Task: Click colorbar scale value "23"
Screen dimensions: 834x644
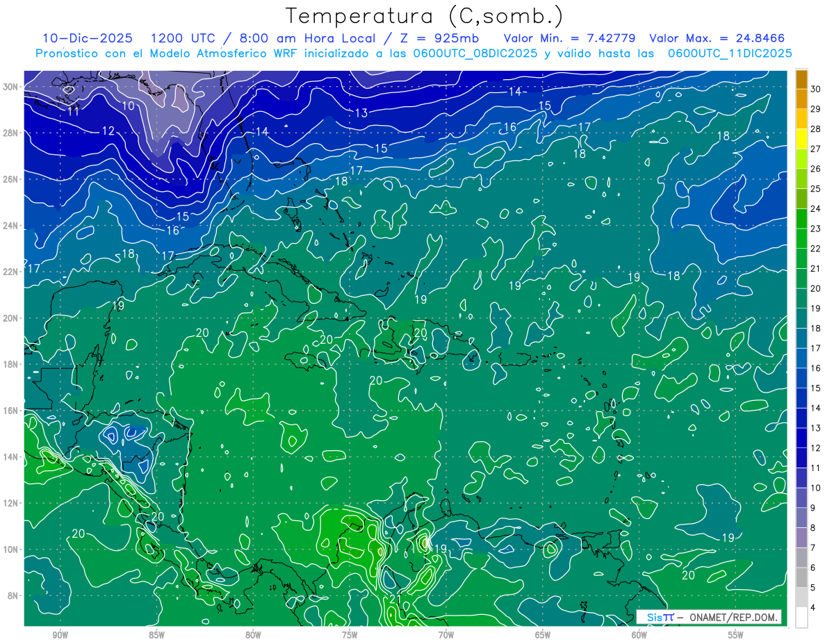Action: [x=816, y=229]
